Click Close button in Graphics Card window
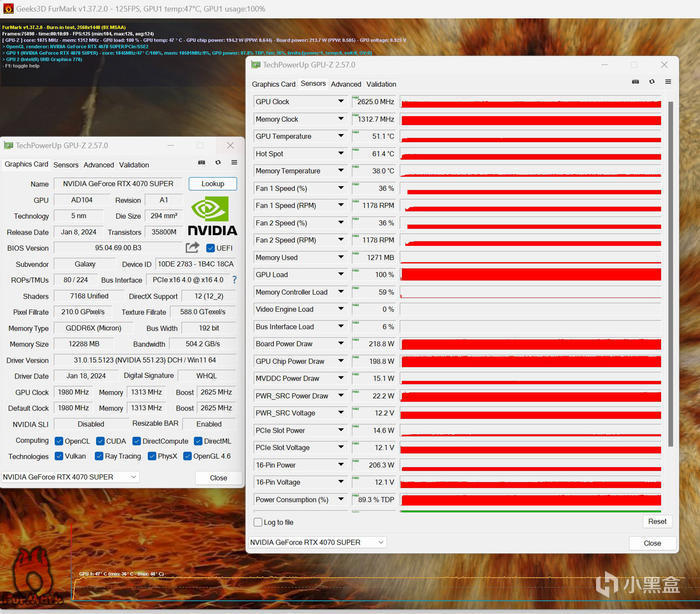The height and width of the screenshot is (614, 700). point(218,478)
